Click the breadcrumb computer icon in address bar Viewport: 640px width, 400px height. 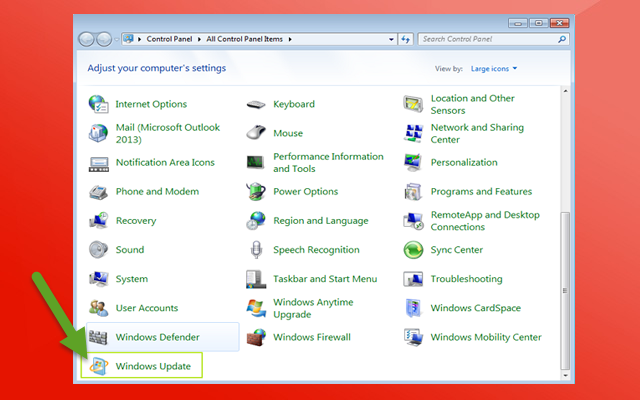[x=128, y=39]
